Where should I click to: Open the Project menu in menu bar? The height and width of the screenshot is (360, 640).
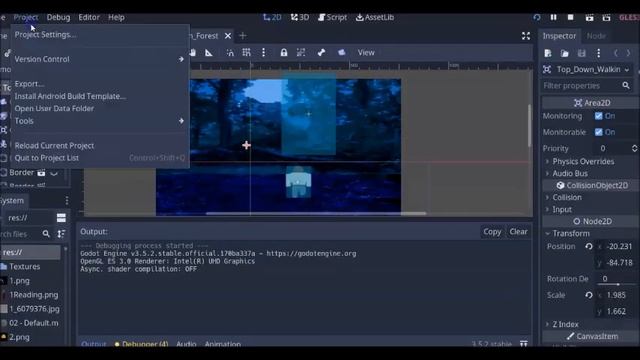[x=26, y=17]
